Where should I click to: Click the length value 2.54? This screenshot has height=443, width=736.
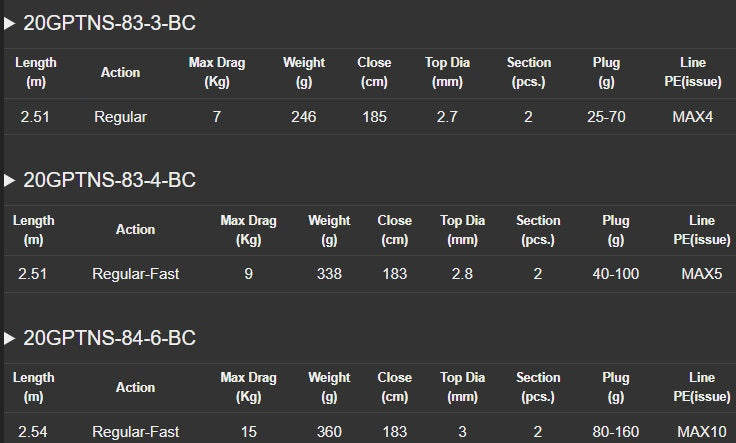coord(35,432)
